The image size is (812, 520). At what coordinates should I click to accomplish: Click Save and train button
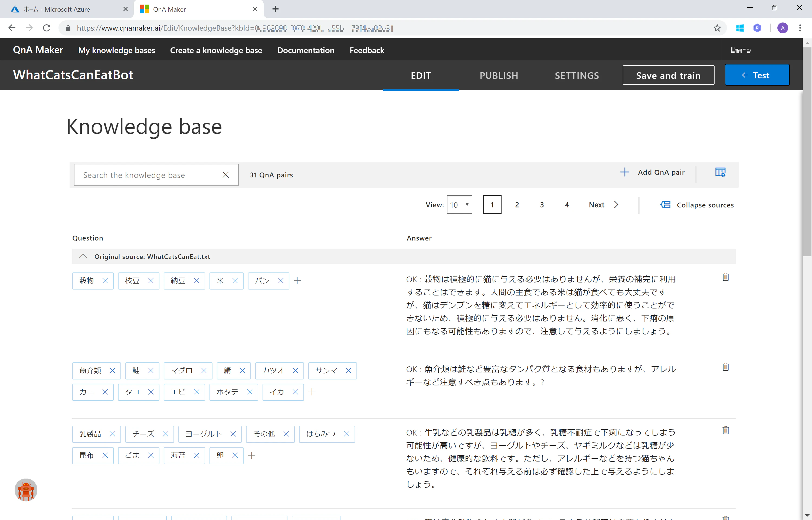pos(668,75)
